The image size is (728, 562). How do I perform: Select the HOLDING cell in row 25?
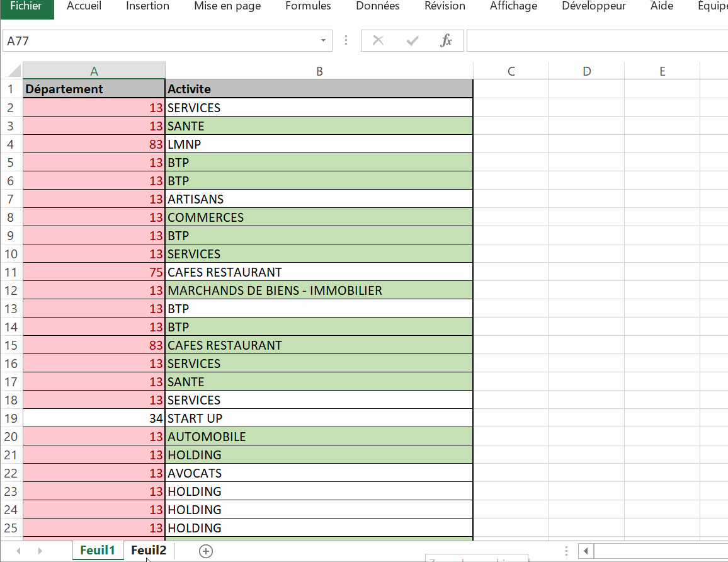point(319,528)
